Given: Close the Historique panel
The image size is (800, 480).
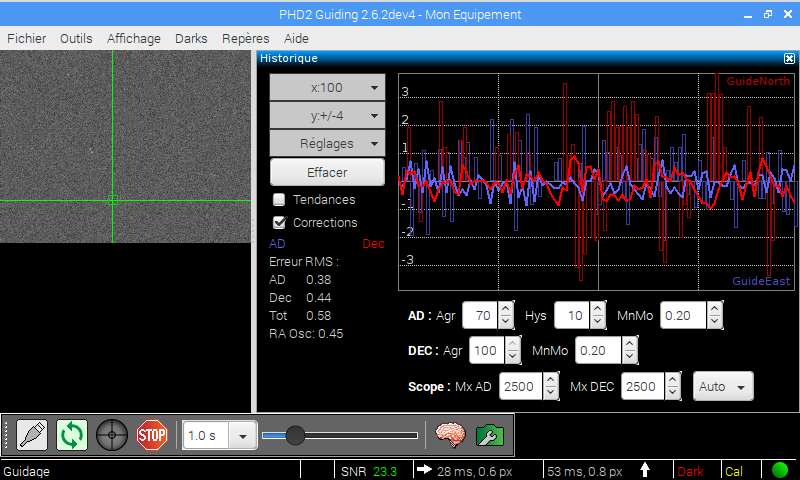Looking at the screenshot, I should [x=789, y=58].
